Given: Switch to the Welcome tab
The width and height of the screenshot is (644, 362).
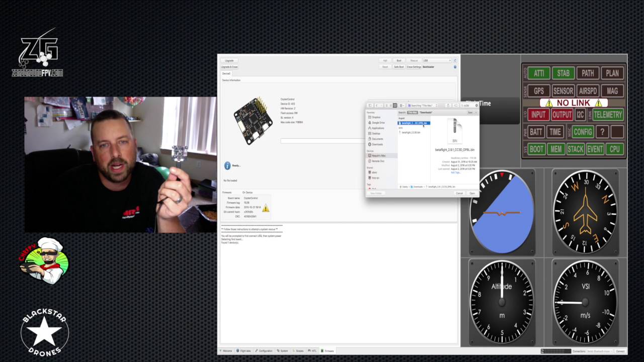Looking at the screenshot, I should click(x=226, y=351).
